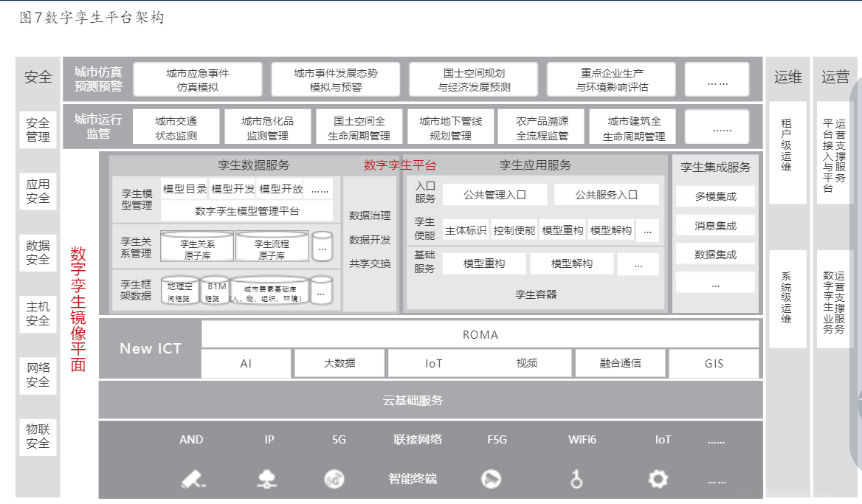Click the 孪生流程原子库 cylinder
Screen dimensions: 862x504
(272, 246)
